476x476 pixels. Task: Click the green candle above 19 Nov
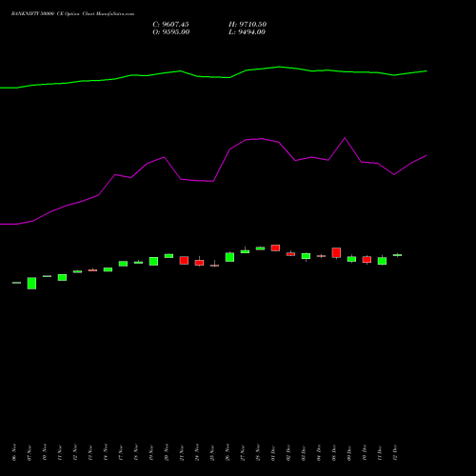point(153,261)
